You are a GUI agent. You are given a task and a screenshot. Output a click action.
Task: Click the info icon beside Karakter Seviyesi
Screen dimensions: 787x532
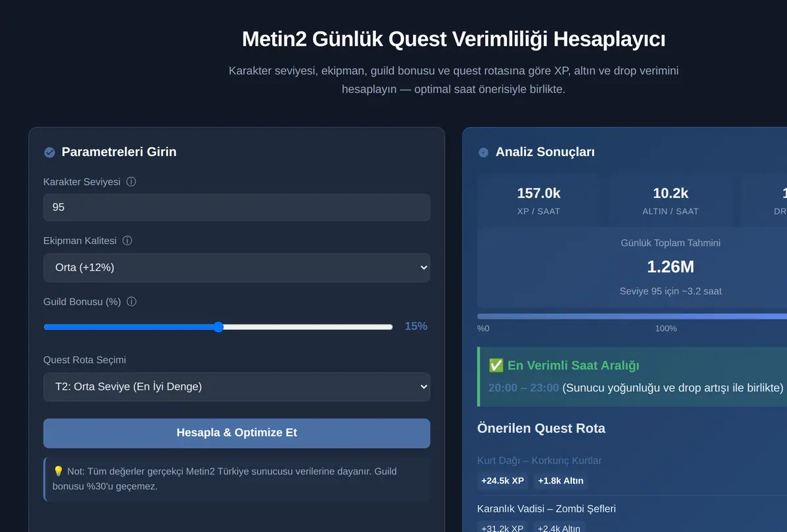point(131,182)
